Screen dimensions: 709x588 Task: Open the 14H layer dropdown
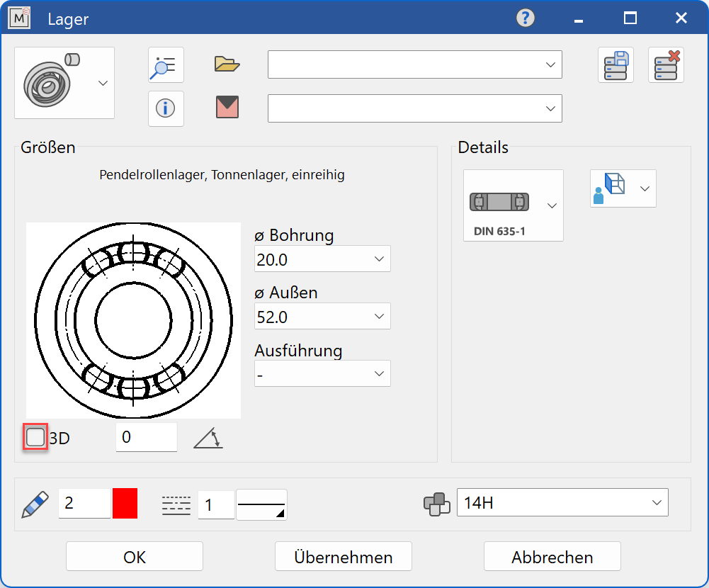(562, 502)
